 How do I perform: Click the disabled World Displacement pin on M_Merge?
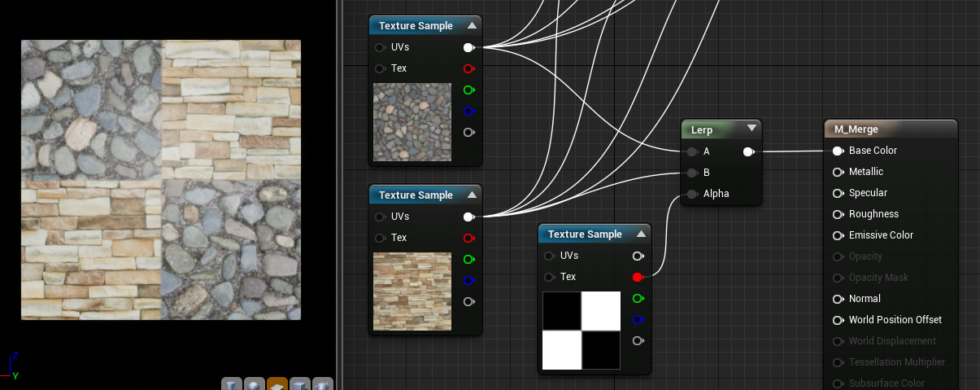click(838, 341)
